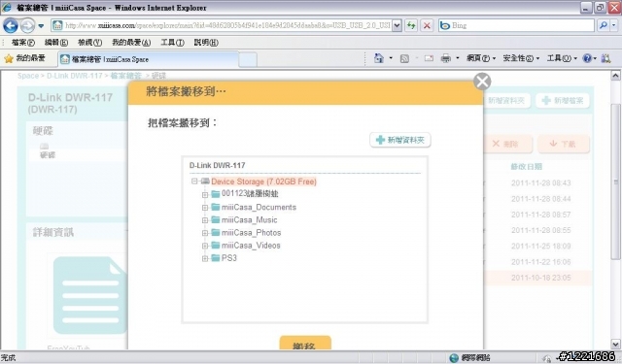622x364 pixels.
Task: Open the 我的最愛(A) menu
Action: click(x=131, y=43)
